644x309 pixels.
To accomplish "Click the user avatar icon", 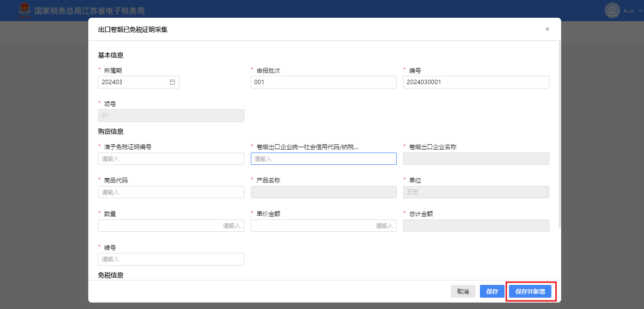I will click(x=612, y=10).
